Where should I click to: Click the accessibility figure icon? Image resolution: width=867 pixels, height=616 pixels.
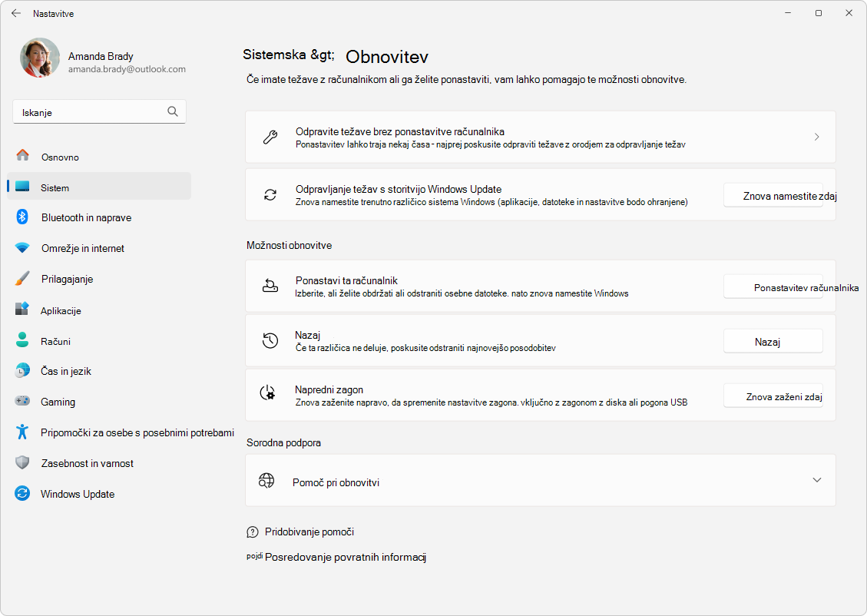22,432
